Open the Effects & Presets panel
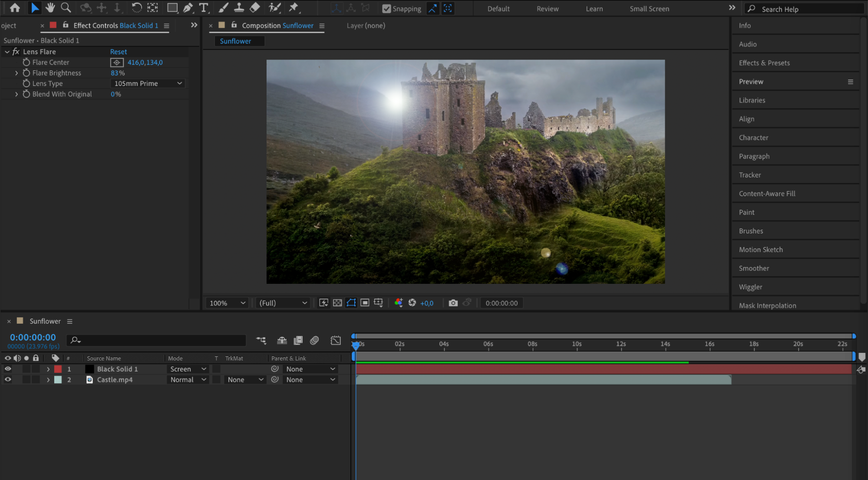Viewport: 868px width, 480px height. (764, 63)
